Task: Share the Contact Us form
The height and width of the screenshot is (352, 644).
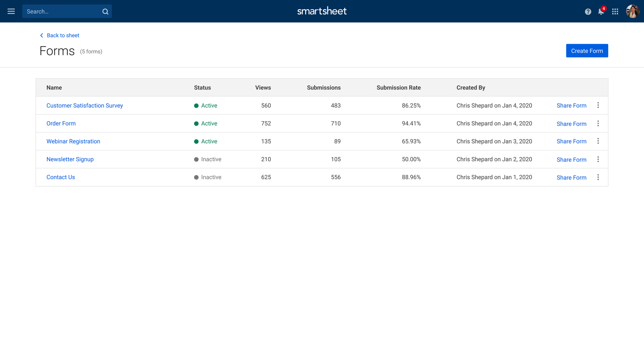Action: tap(571, 178)
